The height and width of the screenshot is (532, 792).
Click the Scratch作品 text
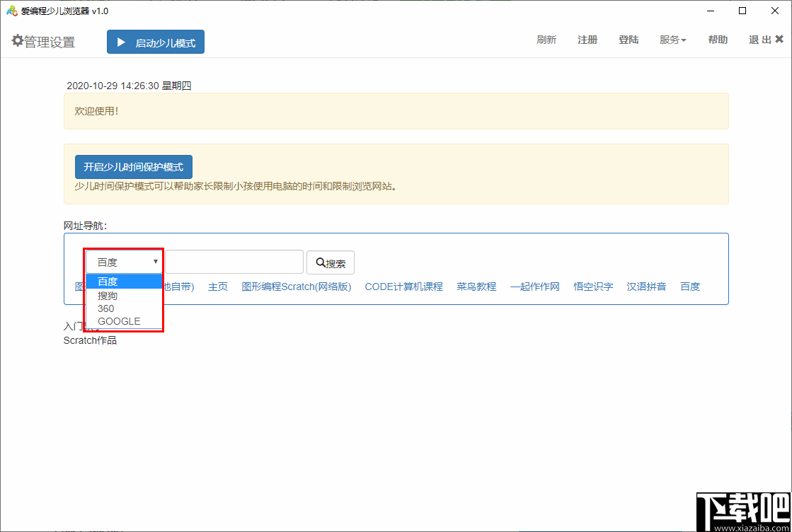coord(90,340)
